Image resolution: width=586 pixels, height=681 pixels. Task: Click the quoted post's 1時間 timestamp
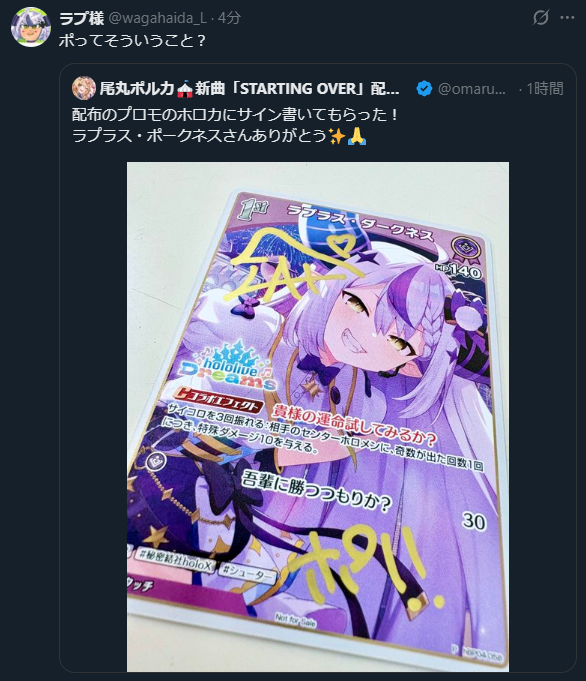pos(545,89)
